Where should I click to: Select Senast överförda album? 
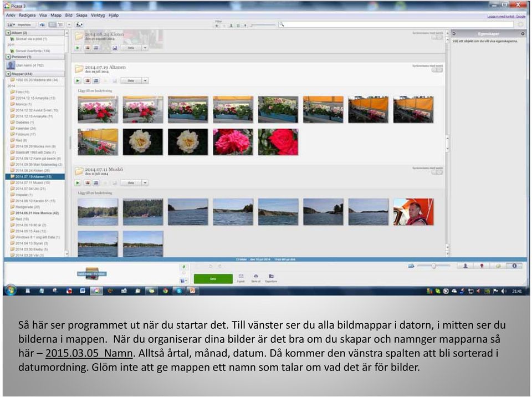[x=33, y=51]
